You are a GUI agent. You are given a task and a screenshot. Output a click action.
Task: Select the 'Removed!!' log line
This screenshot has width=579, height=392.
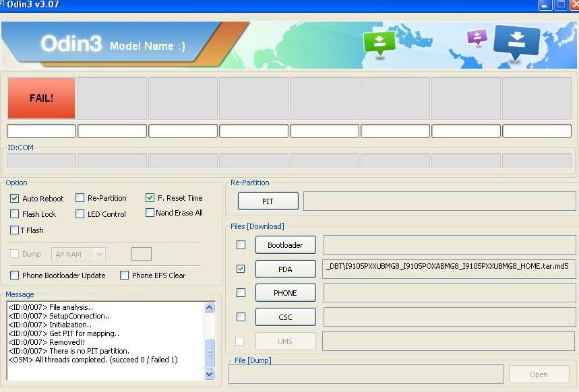click(47, 342)
